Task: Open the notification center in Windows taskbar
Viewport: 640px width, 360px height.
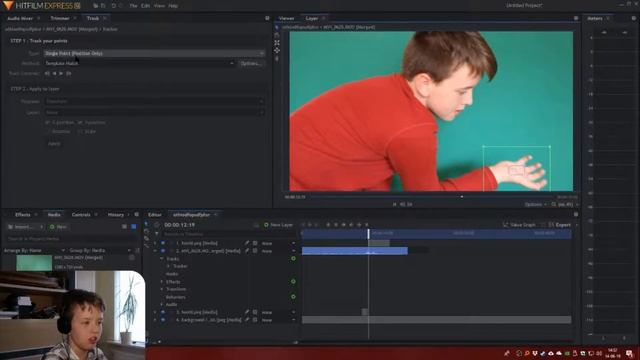Action: pos(630,353)
